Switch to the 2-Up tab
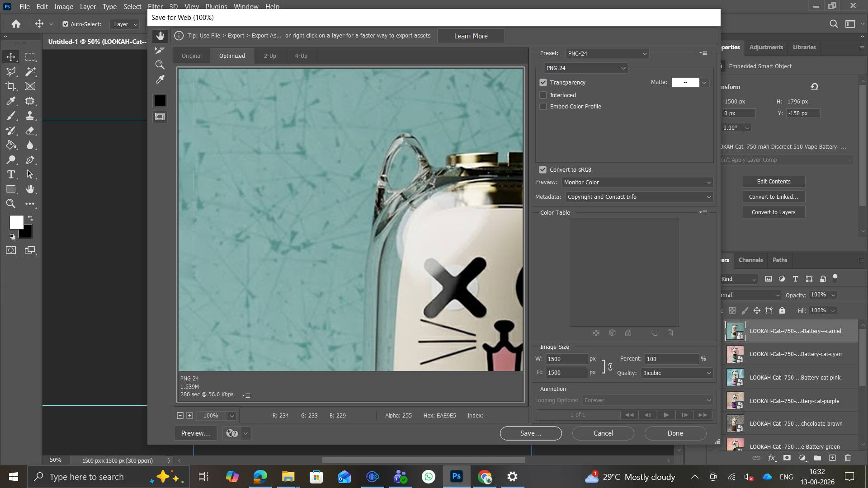This screenshot has width=868, height=488. click(x=270, y=56)
